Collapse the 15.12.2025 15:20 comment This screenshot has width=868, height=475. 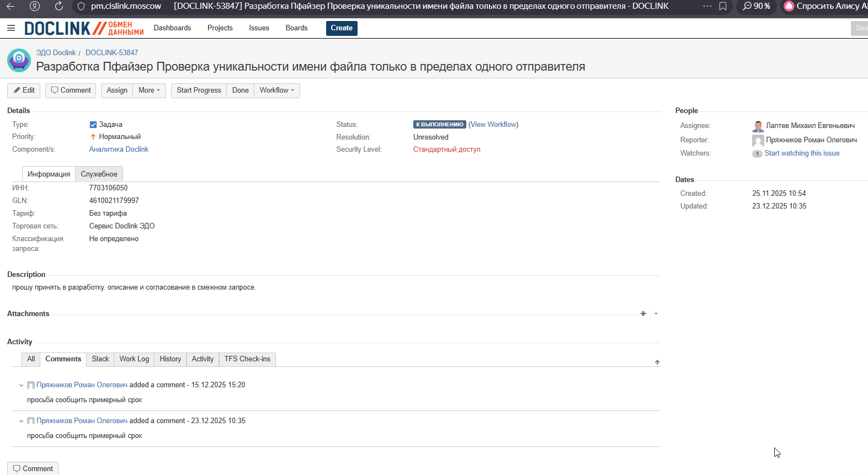(x=22, y=386)
